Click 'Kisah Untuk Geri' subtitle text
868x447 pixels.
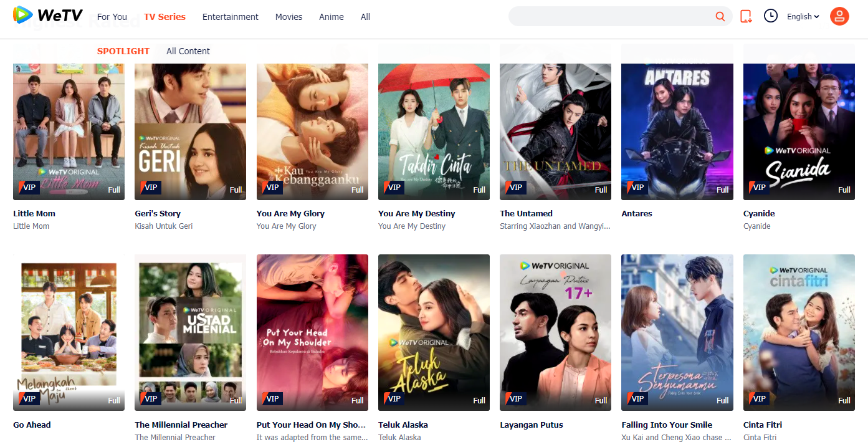[x=164, y=226]
